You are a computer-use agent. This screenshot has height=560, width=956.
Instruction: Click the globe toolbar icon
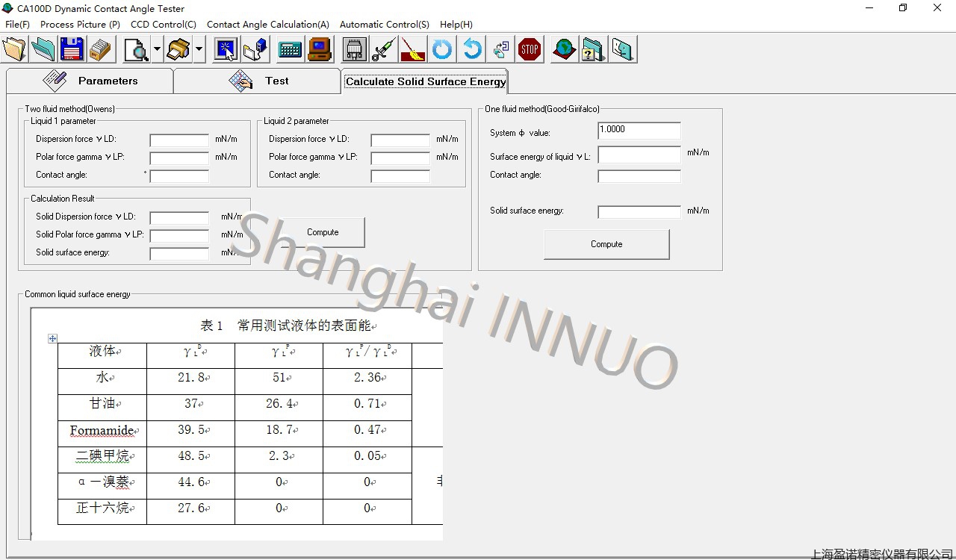pyautogui.click(x=563, y=49)
